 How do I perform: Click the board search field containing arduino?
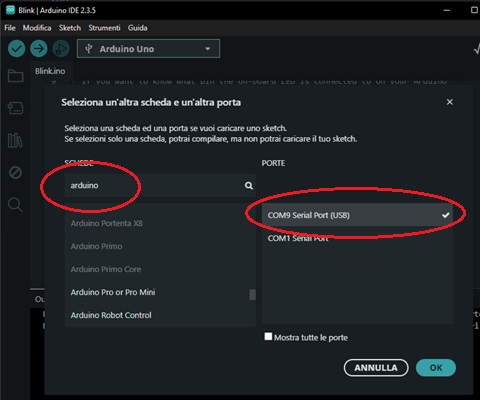(x=160, y=185)
